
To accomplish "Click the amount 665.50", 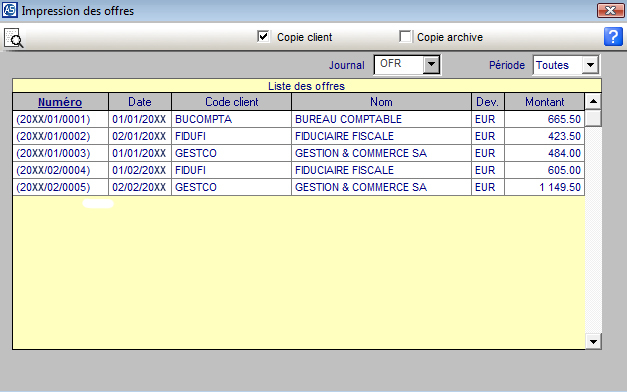I will (564, 119).
